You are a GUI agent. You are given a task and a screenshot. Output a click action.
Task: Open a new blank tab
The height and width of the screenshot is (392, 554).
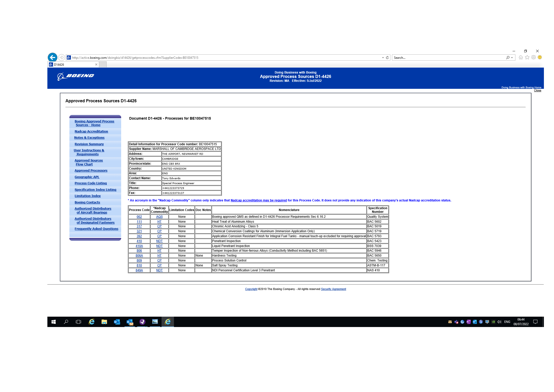[103, 65]
